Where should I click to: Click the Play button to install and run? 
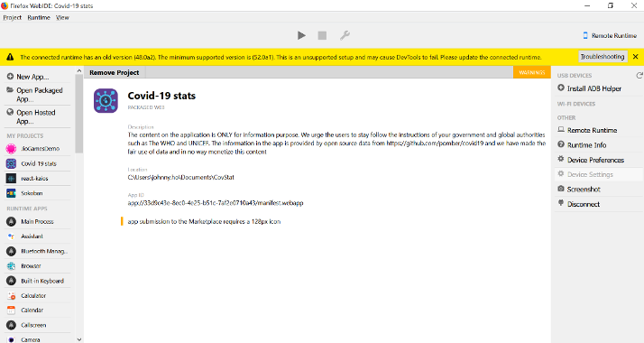pyautogui.click(x=301, y=36)
